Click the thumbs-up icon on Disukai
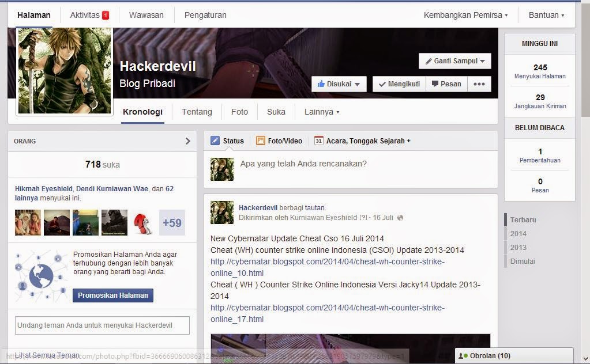Screen dimensions: 590x364 [x=321, y=84]
